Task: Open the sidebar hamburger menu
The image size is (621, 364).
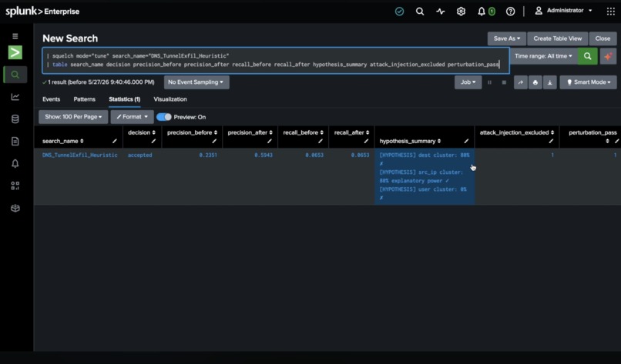Action: coord(15,36)
